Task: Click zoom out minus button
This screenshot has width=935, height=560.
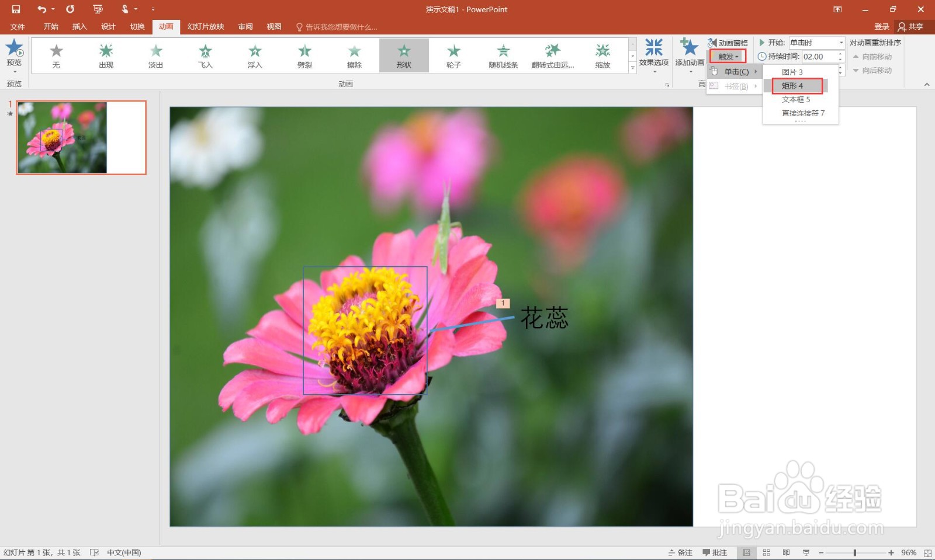Action: (x=821, y=552)
